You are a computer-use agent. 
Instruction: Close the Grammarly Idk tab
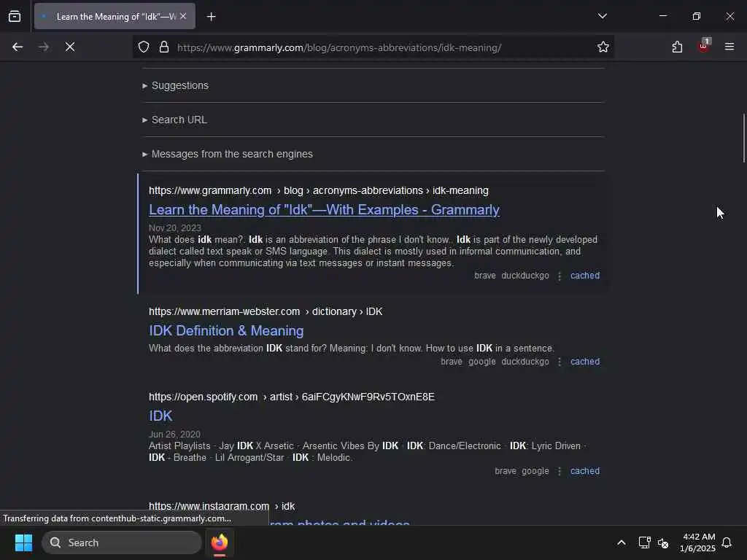click(183, 17)
